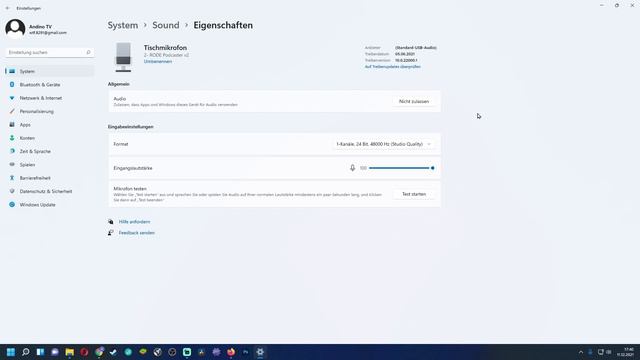Mute via the microphone icon next to Eingangslautstärke
The width and height of the screenshot is (640, 360).
(x=352, y=168)
